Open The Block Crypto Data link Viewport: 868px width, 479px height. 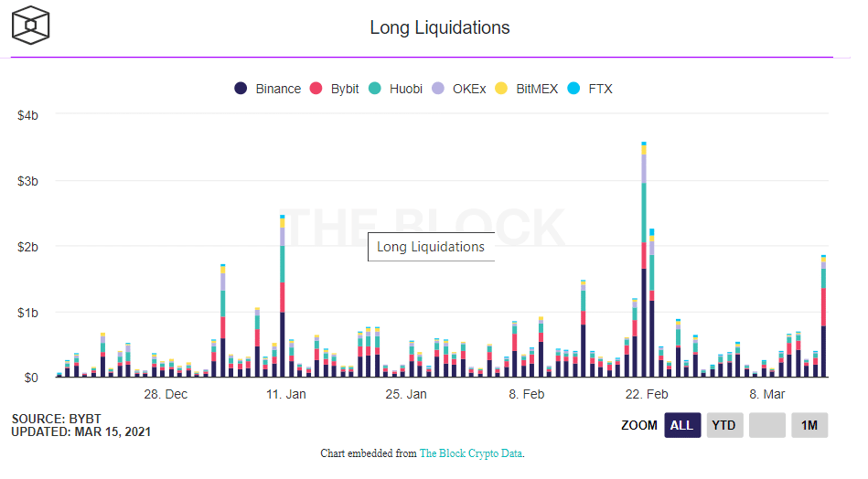tap(470, 453)
